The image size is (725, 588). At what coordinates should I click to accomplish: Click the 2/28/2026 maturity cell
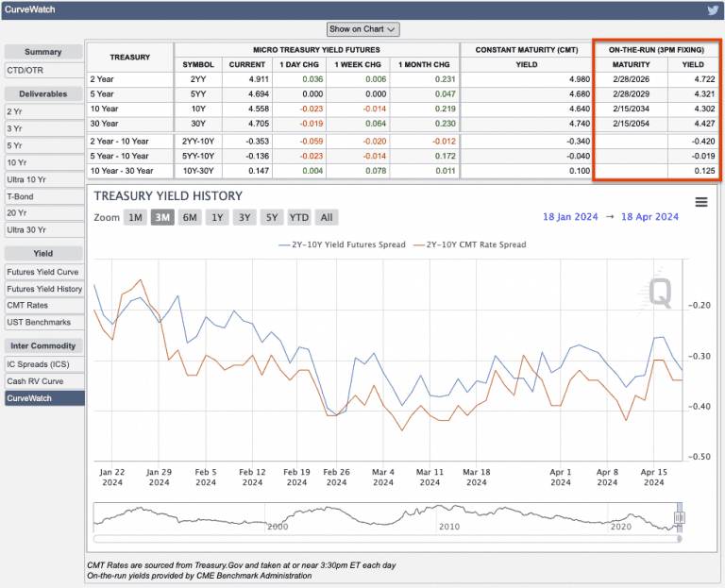pos(632,79)
